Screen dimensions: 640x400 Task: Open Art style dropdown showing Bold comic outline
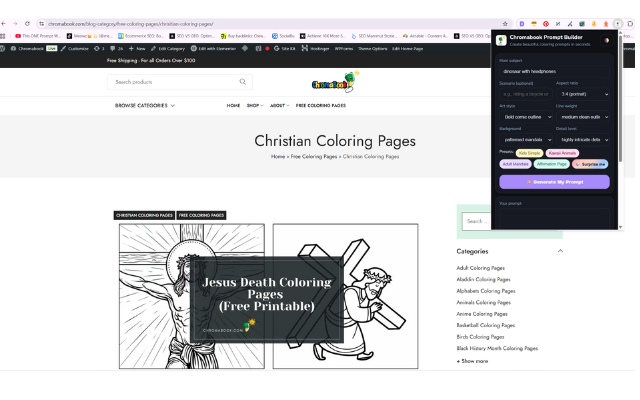point(526,117)
